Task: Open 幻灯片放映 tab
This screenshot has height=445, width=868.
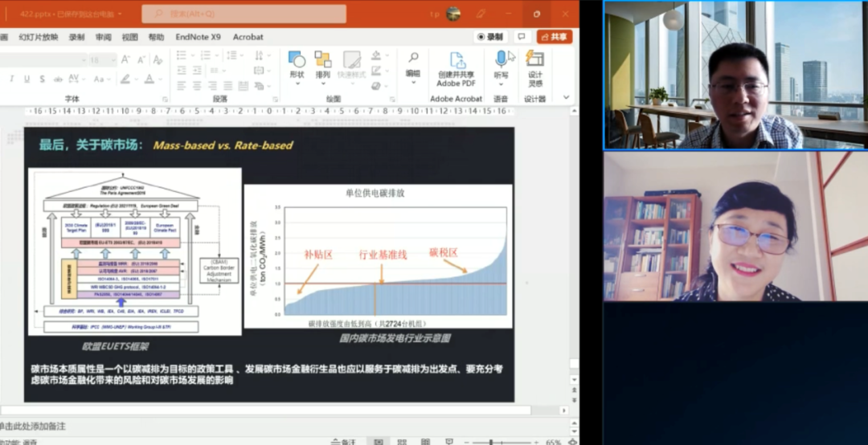Action: tap(39, 37)
